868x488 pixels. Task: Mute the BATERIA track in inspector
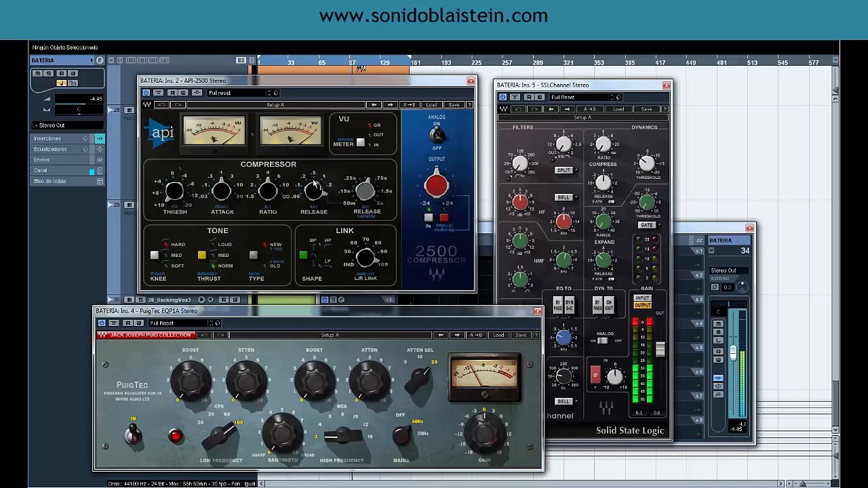(37, 73)
